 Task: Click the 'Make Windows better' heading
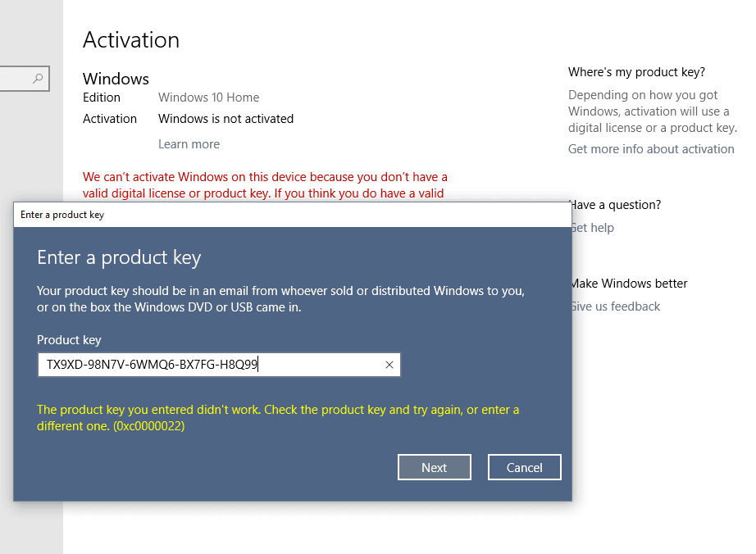click(x=630, y=284)
